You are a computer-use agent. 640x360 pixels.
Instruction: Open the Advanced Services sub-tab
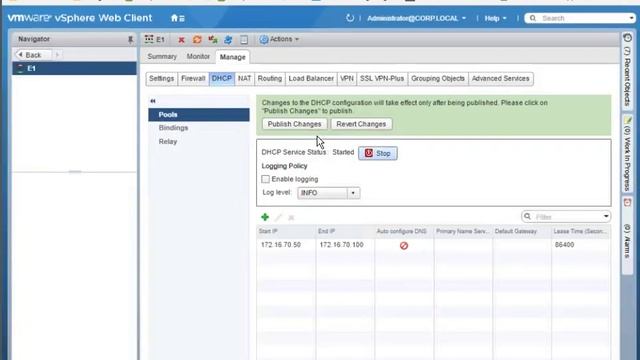click(x=500, y=78)
